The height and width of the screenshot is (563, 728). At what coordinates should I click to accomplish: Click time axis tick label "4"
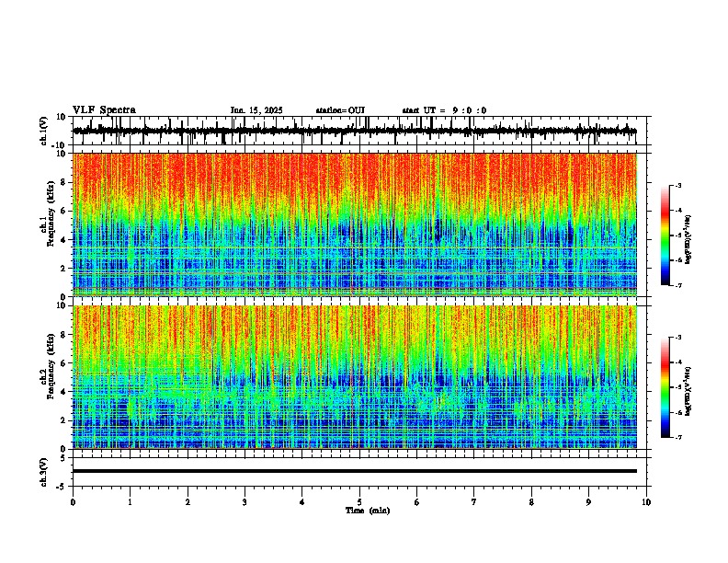point(302,502)
